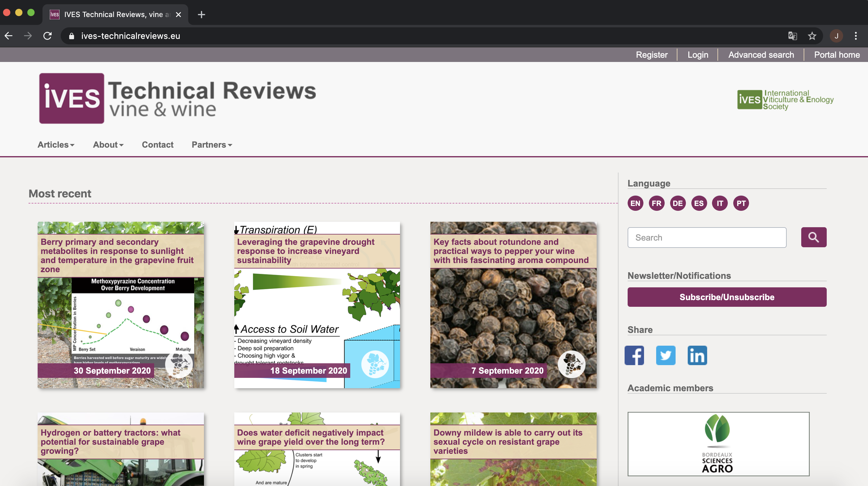Switch language to PT
This screenshot has height=486, width=868.
741,203
